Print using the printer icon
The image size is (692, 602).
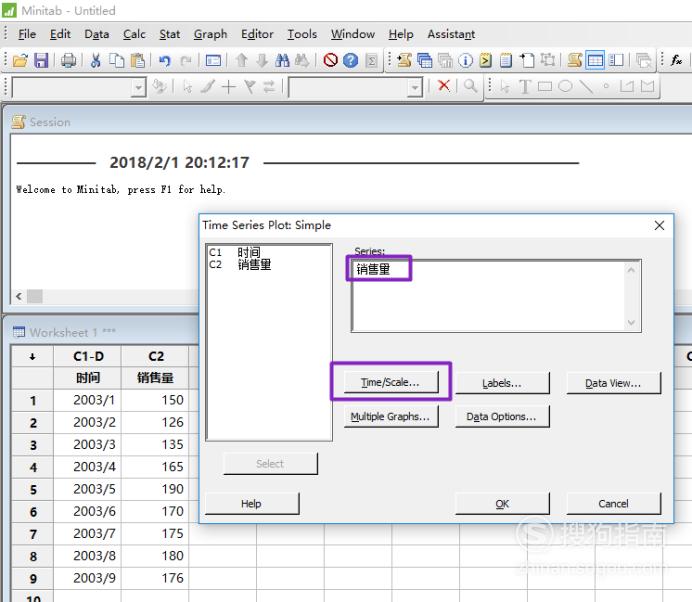tap(68, 60)
